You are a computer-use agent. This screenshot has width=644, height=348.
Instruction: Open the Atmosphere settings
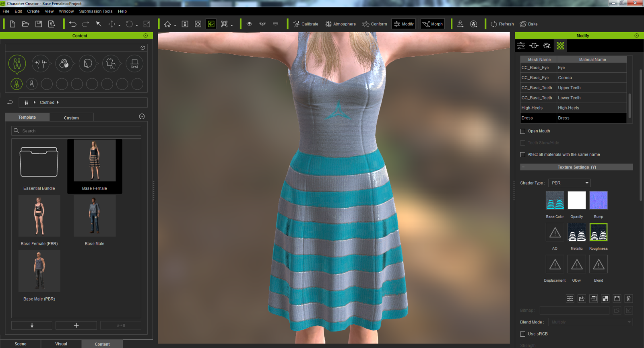[341, 24]
